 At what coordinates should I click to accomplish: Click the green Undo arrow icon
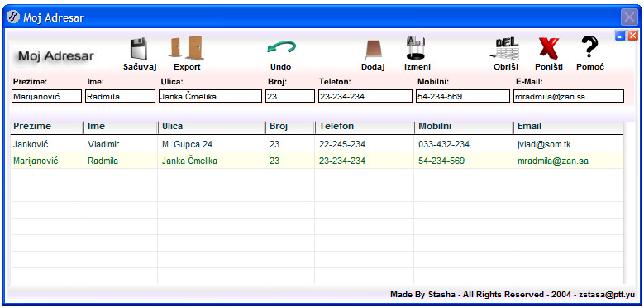(281, 46)
